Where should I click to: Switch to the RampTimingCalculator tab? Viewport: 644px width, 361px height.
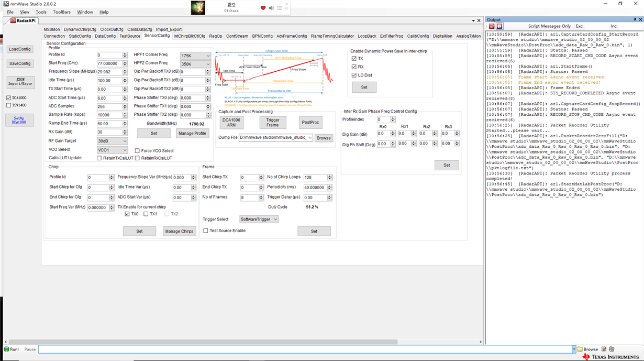click(332, 36)
